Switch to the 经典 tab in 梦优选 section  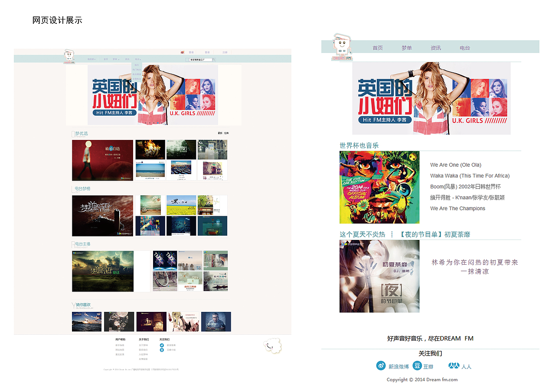226,133
